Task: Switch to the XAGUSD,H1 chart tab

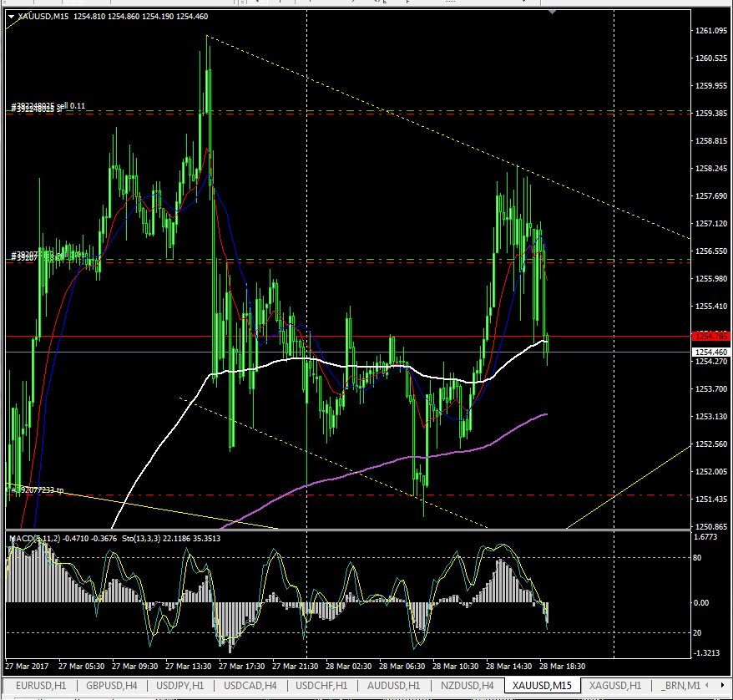Action: tap(614, 686)
